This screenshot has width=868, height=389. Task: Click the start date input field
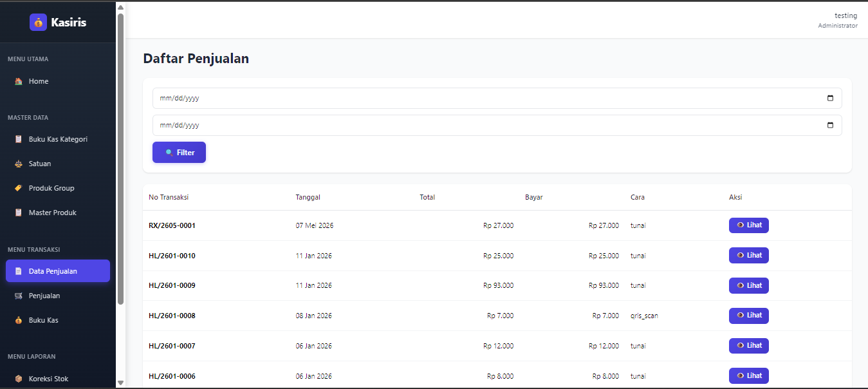coord(497,99)
